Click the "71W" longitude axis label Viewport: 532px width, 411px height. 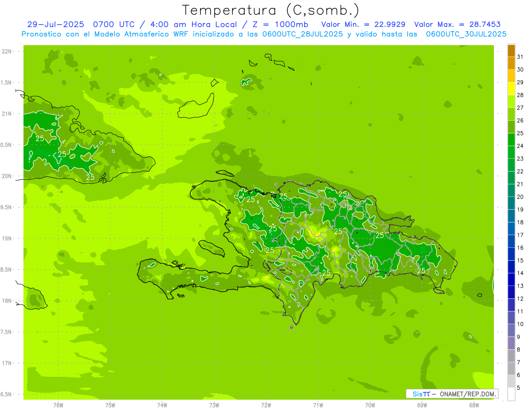(x=318, y=405)
